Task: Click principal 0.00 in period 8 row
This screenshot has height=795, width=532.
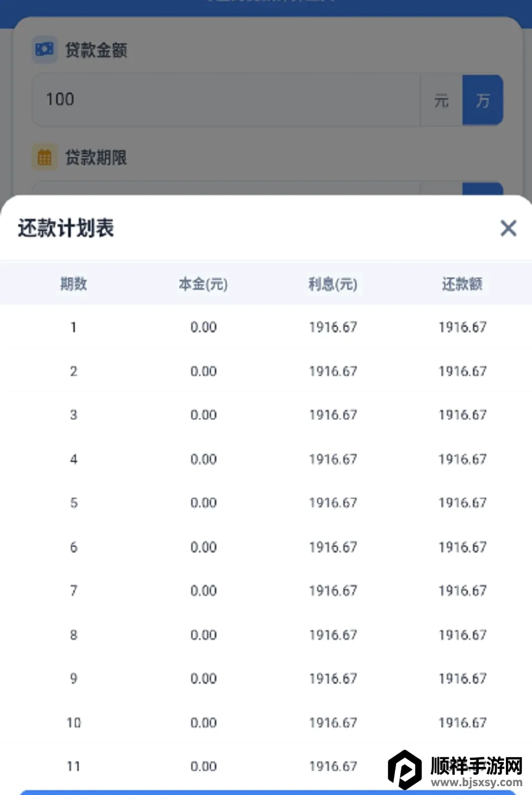Action: pos(203,635)
